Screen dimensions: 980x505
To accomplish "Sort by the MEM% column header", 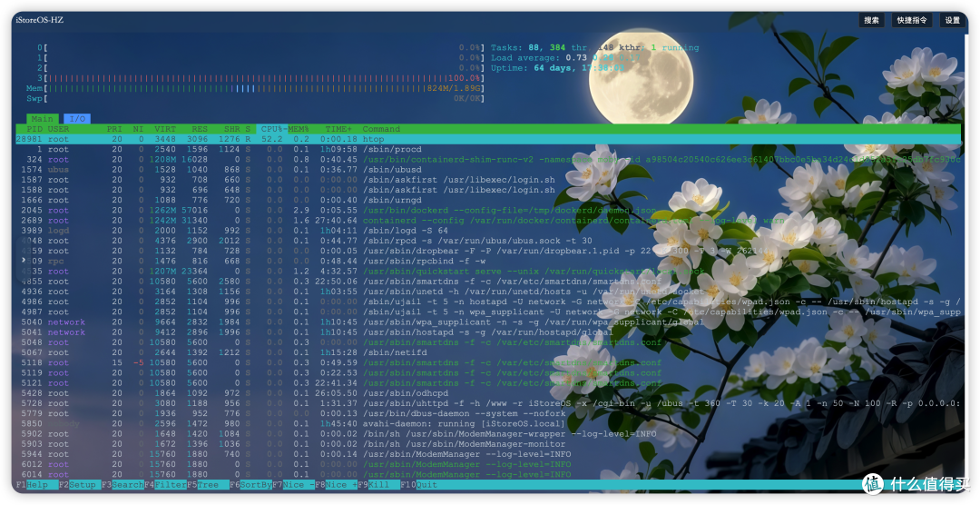I will 299,129.
